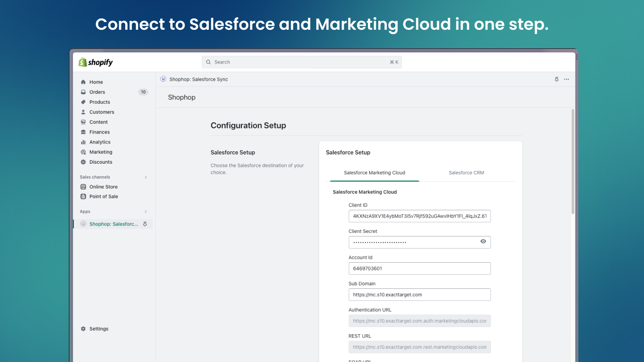
Task: Open the Finances section icon
Action: click(83, 132)
